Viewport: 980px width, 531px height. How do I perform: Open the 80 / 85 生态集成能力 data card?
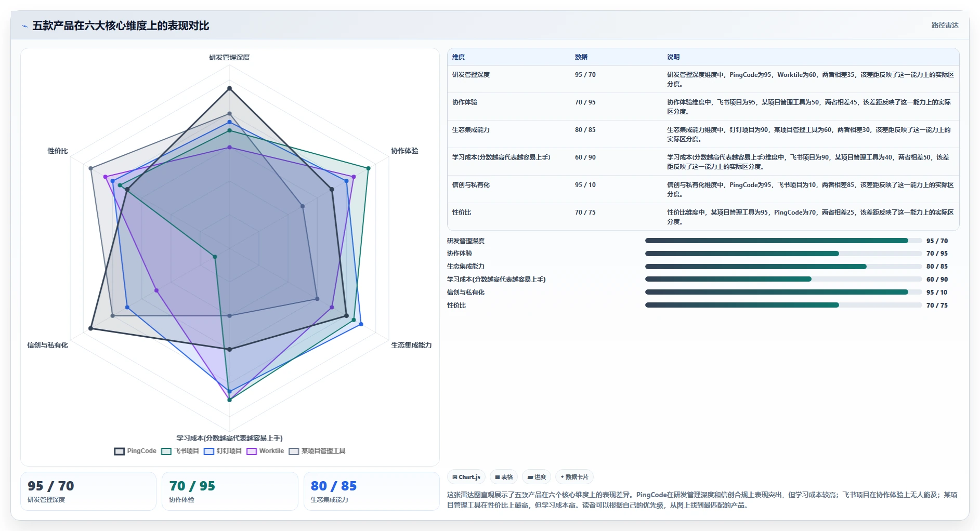tap(371, 491)
